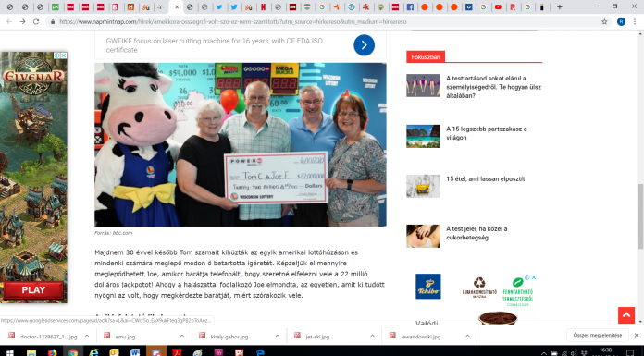Open the dropdown arrow next to lewandowski.jpg
Screen dimensions: 644x356
pos(467,336)
